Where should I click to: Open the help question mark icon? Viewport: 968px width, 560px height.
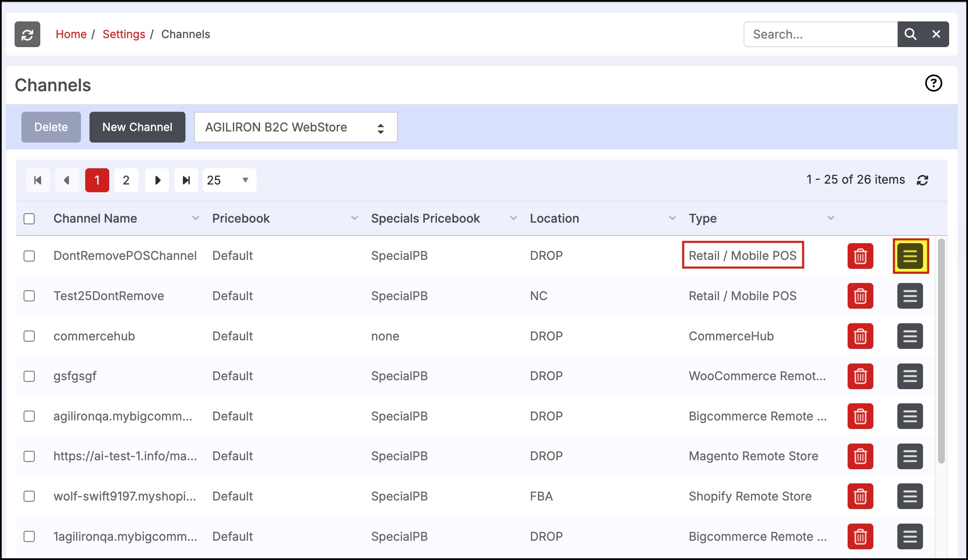(933, 83)
